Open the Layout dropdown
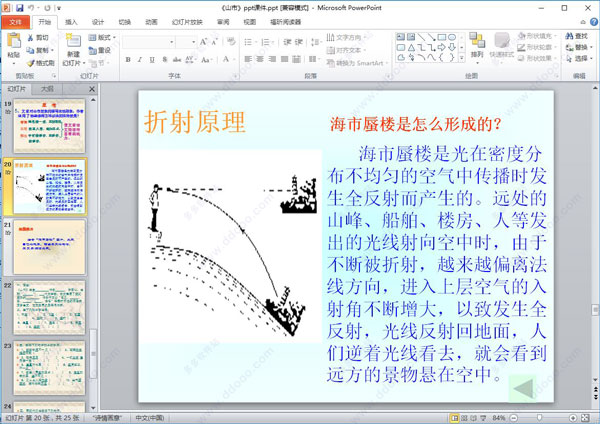The image size is (600, 424). point(102,38)
